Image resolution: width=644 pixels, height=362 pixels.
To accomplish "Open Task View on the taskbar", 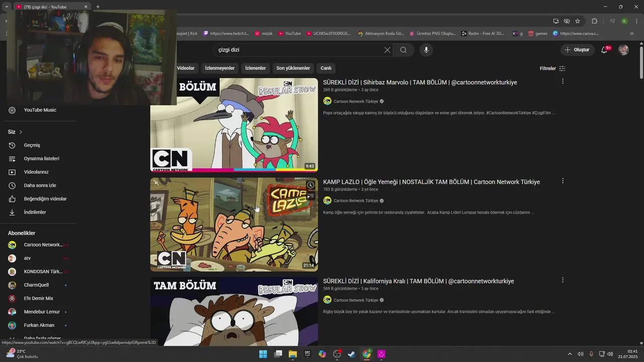I will click(x=278, y=354).
